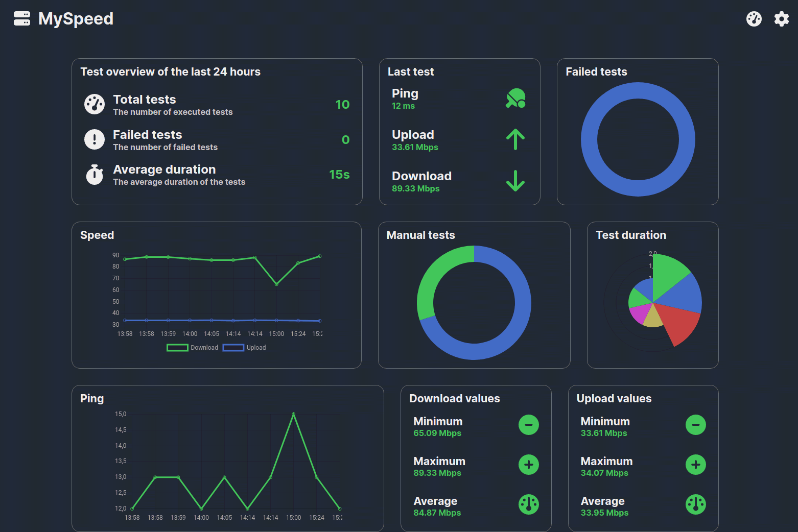Click large blue slice in Test duration chart
Image resolution: width=798 pixels, height=532 pixels.
tap(685, 295)
